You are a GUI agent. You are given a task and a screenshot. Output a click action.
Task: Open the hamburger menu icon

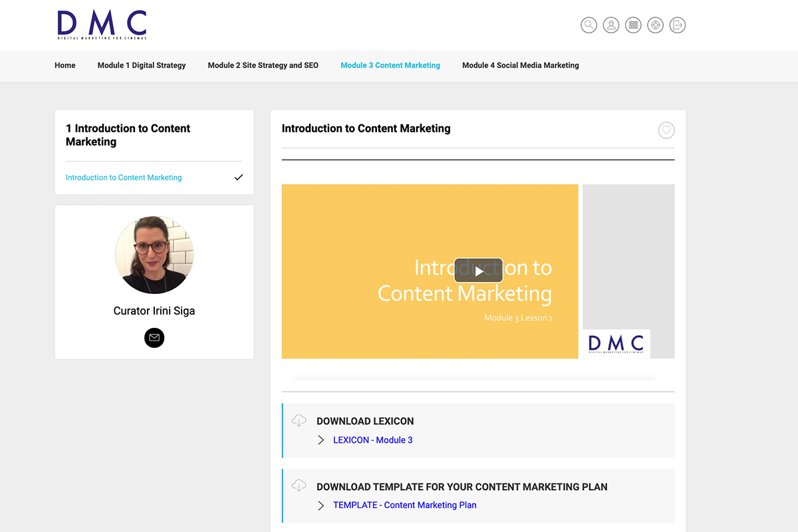click(x=633, y=25)
